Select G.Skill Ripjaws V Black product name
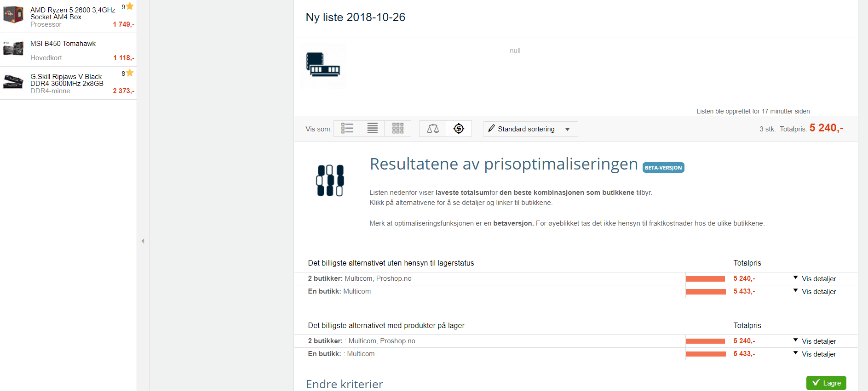Image resolution: width=868 pixels, height=391 pixels. click(67, 80)
